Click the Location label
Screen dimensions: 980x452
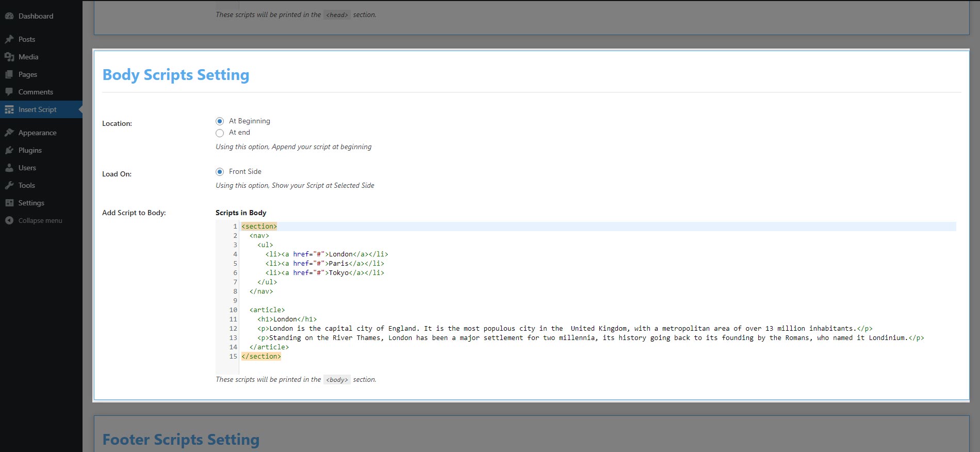tap(117, 123)
